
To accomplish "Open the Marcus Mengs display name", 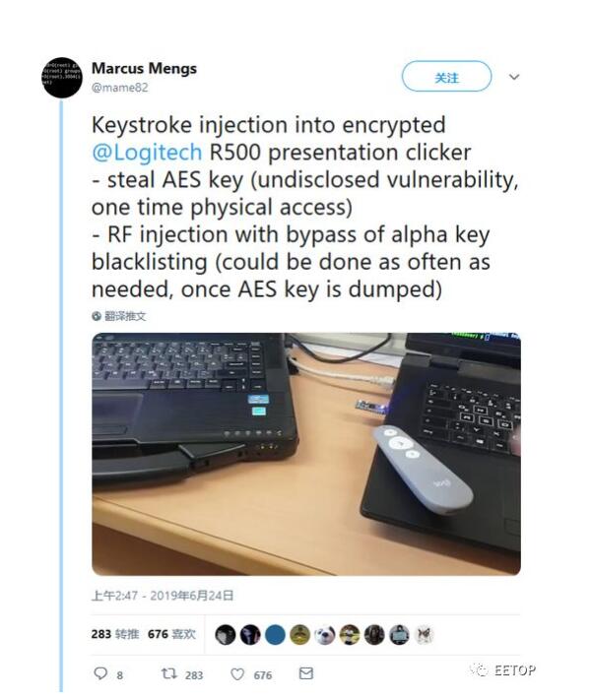I will click(x=144, y=68).
